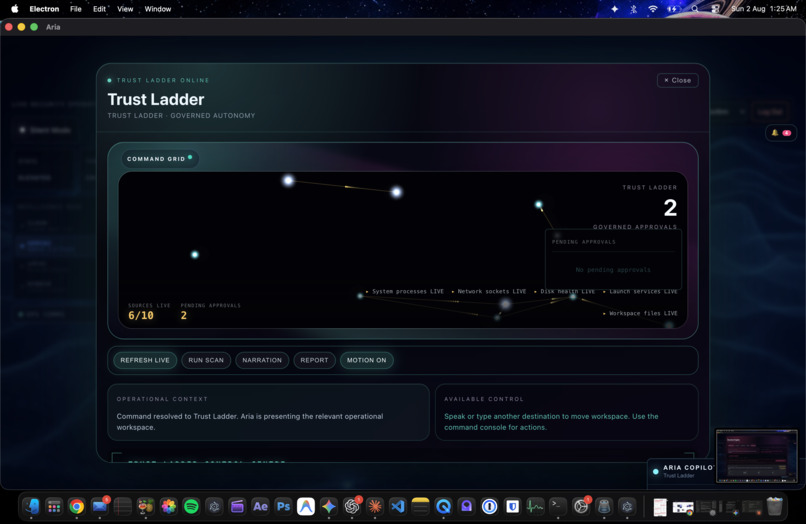Viewport: 806px width, 524px height.
Task: Open the Electron menu
Action: pos(44,9)
